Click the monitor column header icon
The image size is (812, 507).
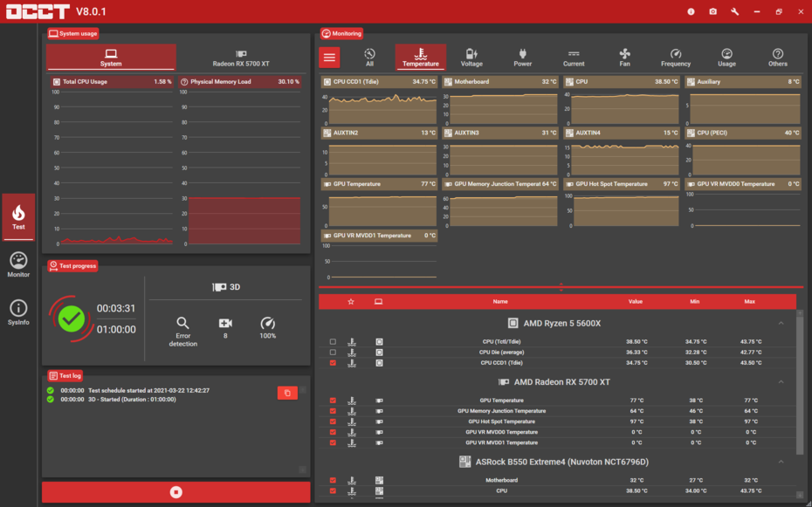pos(379,302)
